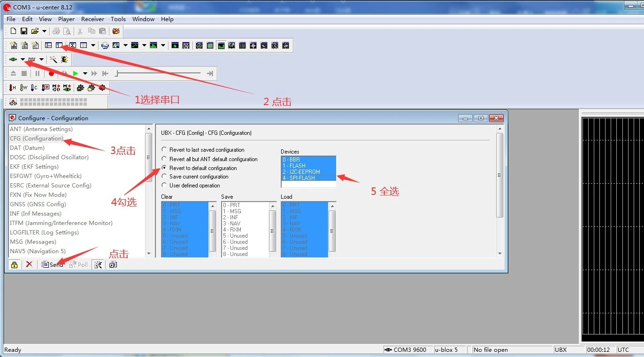644x357 pixels.
Task: Select MSG (Messages) in the list
Action: pos(33,242)
